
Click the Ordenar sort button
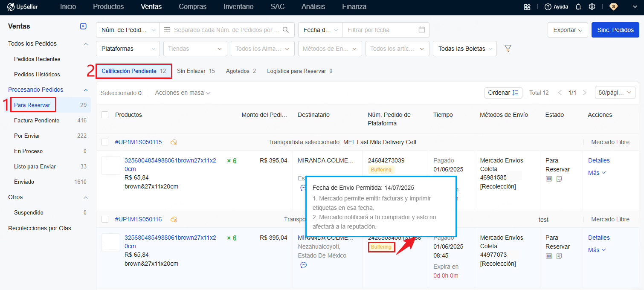pyautogui.click(x=503, y=93)
